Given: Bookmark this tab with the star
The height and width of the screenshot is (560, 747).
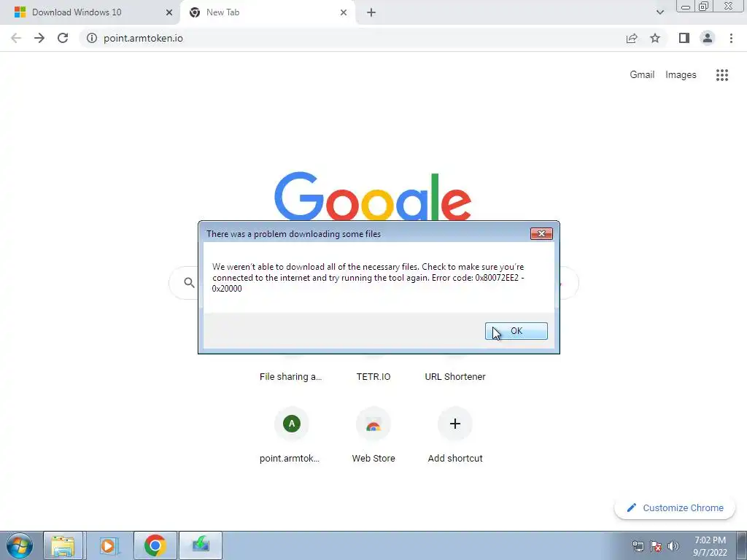Looking at the screenshot, I should [x=655, y=38].
